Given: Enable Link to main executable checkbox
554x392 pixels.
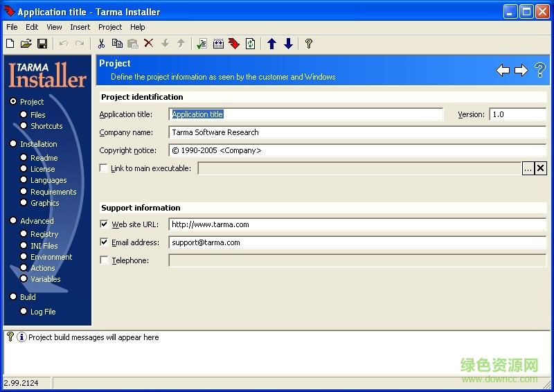Looking at the screenshot, I should tap(104, 168).
